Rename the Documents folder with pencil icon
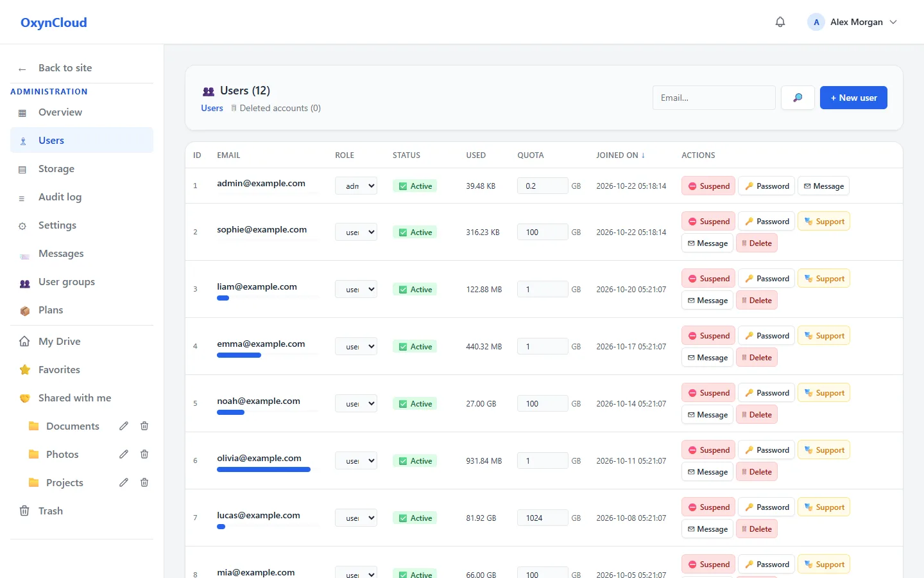 click(x=124, y=426)
